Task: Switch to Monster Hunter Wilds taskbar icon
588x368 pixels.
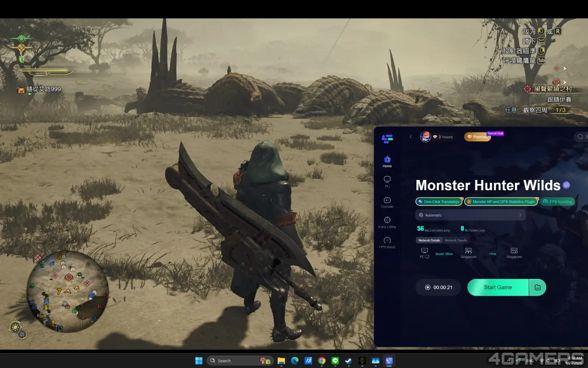Action: (362, 361)
